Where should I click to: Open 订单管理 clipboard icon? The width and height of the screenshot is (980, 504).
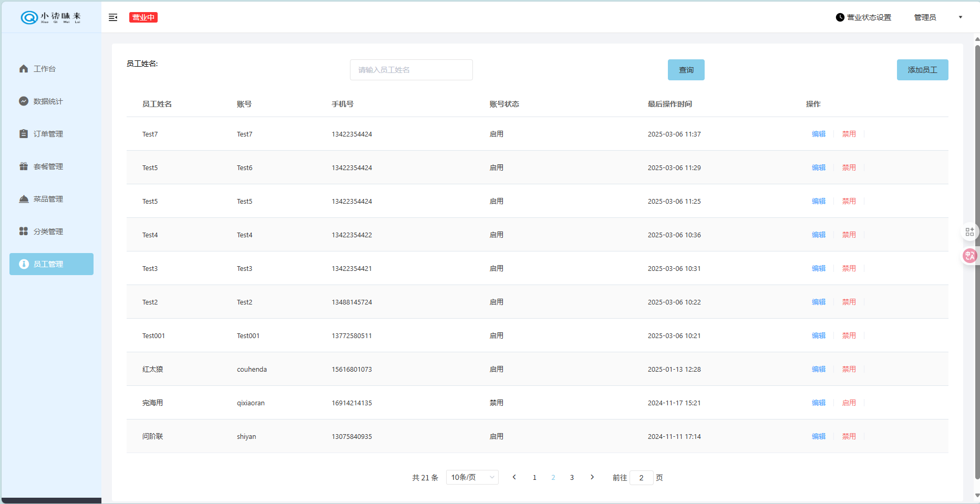pos(24,134)
